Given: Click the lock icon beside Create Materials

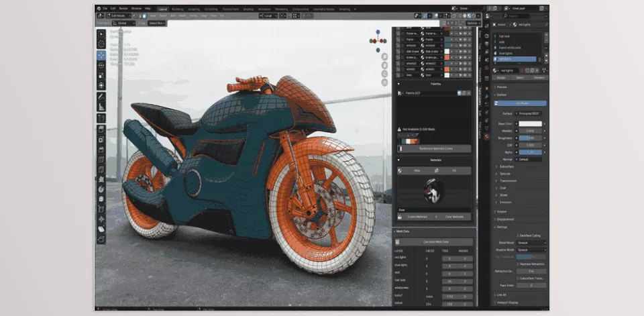Looking at the screenshot, I should point(400,217).
